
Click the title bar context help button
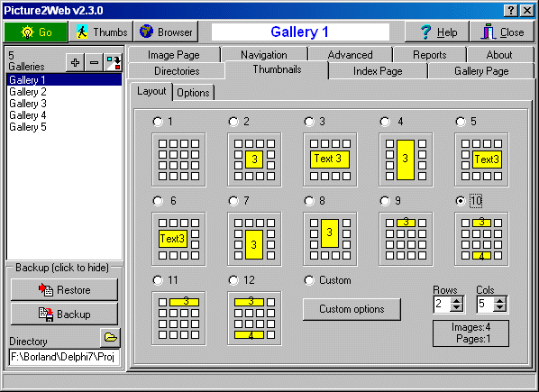pyautogui.click(x=511, y=11)
